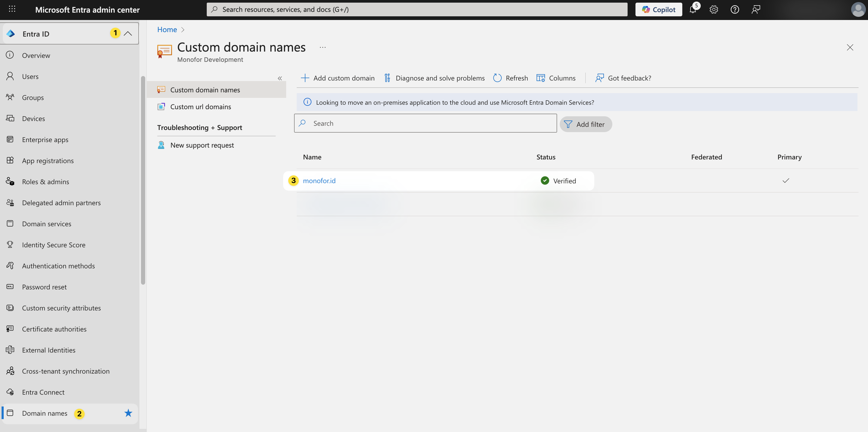Click Diagnose and solve problems
This screenshot has width=868, height=432.
click(x=434, y=78)
